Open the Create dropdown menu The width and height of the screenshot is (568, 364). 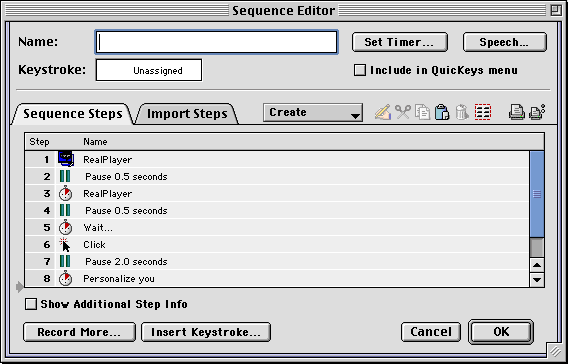[x=313, y=113]
